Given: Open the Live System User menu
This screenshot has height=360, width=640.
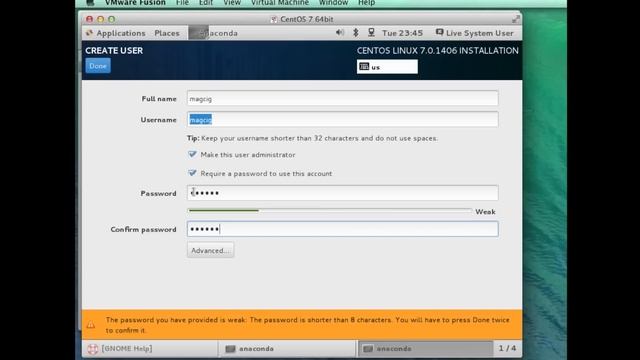Looking at the screenshot, I should (x=474, y=33).
